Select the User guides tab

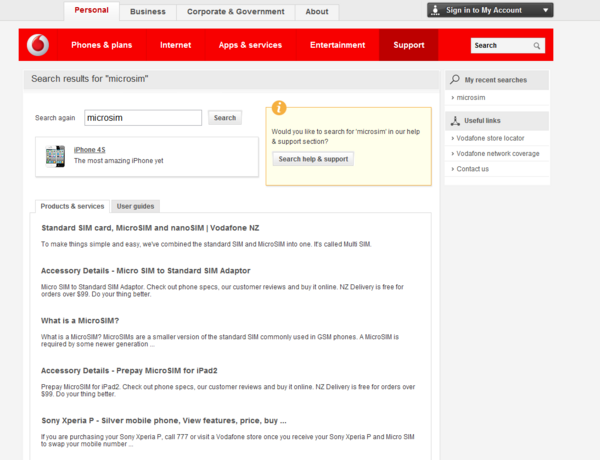pos(135,206)
